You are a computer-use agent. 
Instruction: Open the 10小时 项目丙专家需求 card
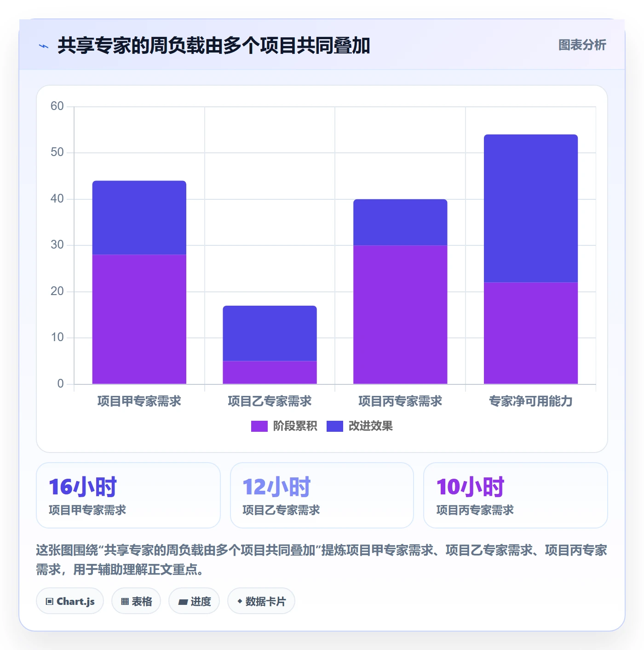point(516,495)
